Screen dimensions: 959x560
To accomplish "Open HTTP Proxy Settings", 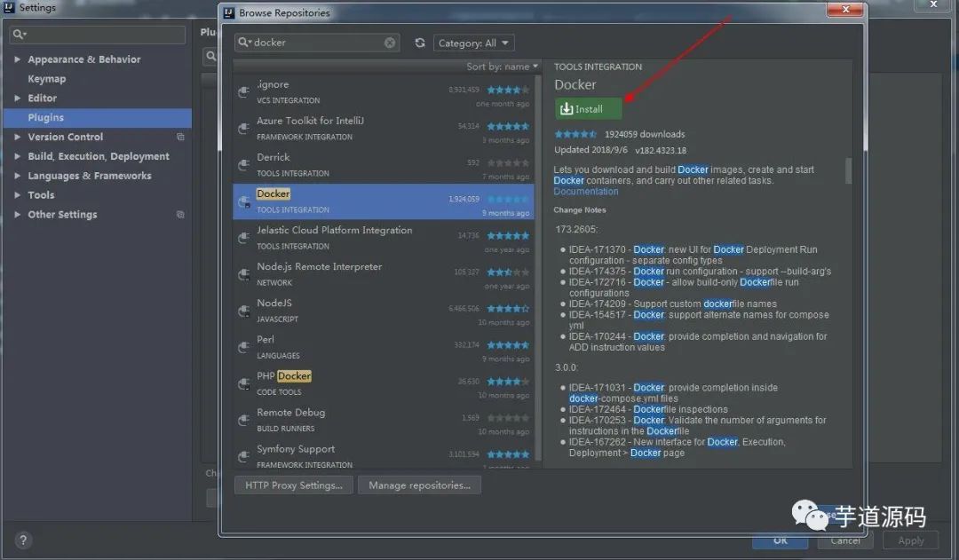I will [294, 485].
